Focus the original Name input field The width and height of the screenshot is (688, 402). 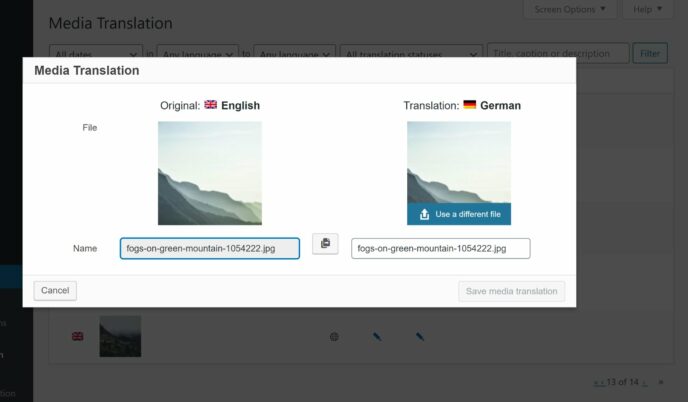210,248
